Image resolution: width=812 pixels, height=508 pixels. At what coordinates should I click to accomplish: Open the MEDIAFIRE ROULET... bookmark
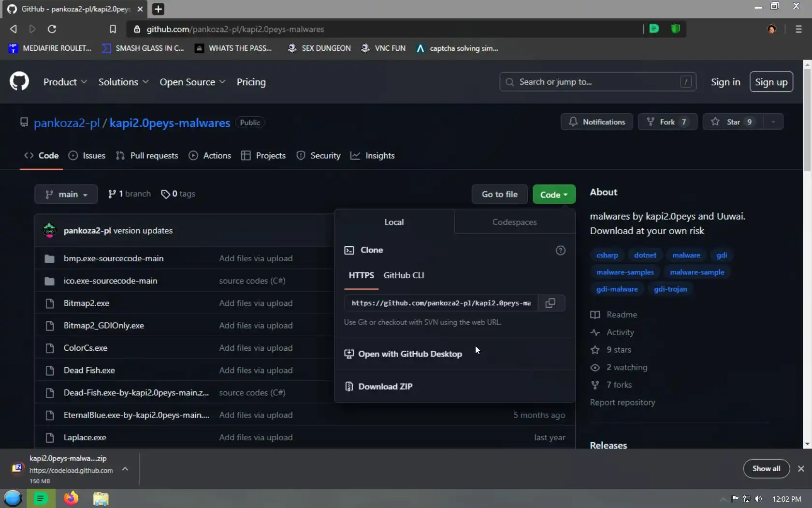click(50, 48)
